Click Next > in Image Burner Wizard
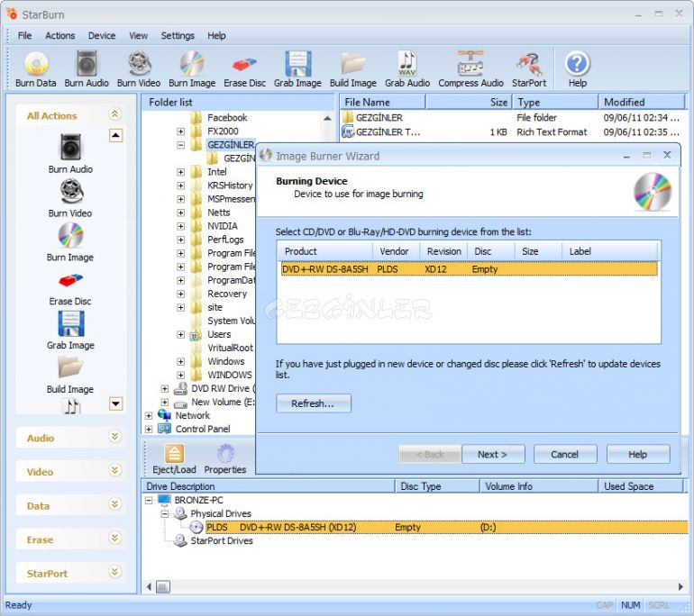 (493, 454)
